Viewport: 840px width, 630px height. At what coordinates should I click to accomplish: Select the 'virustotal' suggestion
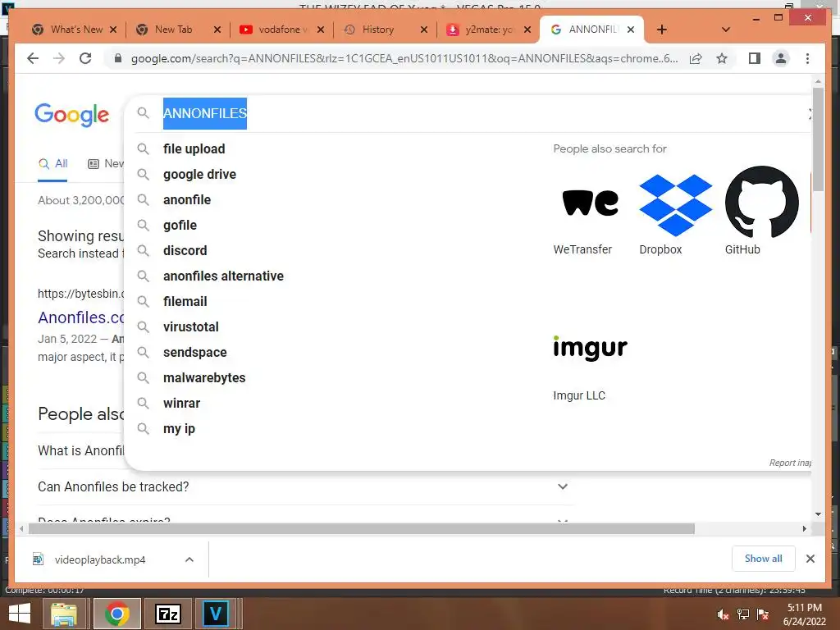point(190,326)
